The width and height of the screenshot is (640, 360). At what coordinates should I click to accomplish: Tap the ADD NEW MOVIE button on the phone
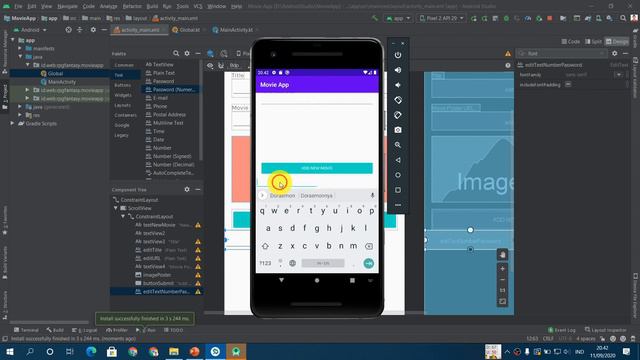(317, 168)
